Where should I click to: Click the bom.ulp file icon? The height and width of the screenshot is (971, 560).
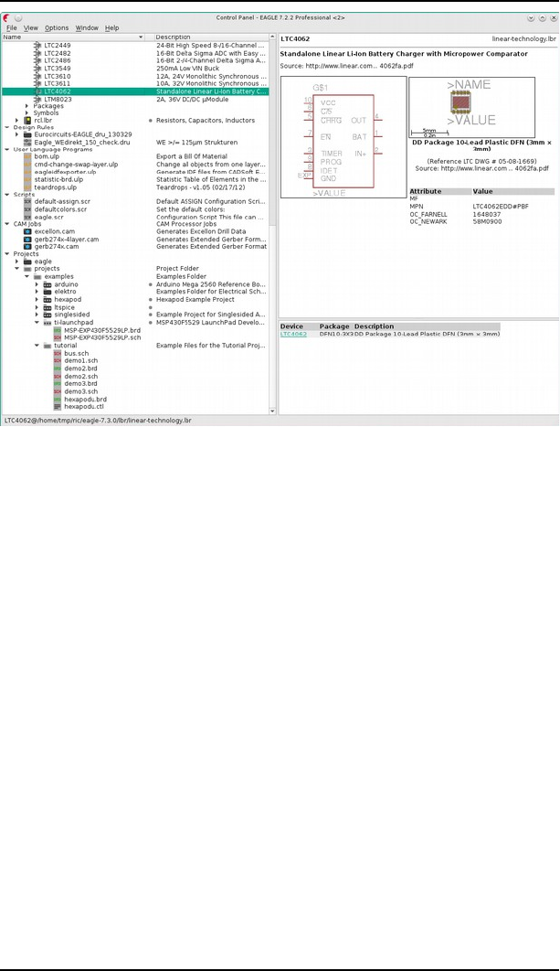[x=27, y=156]
